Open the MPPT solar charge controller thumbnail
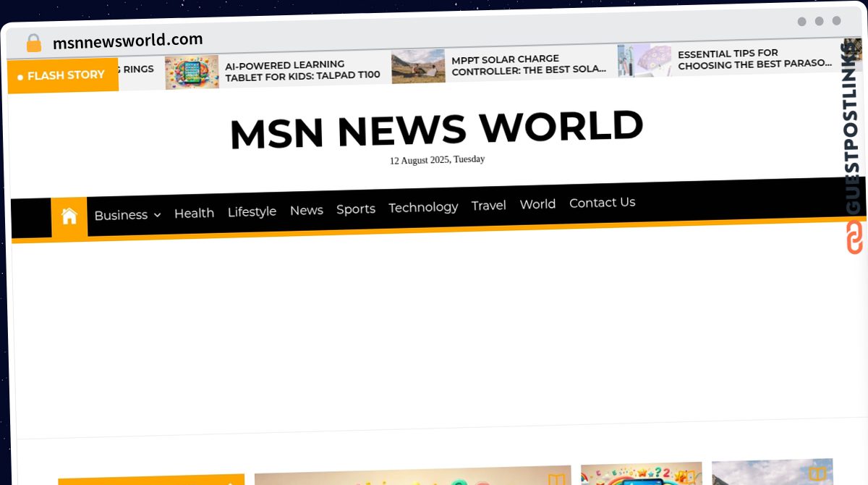Screen dimensions: 868x485 coord(418,67)
